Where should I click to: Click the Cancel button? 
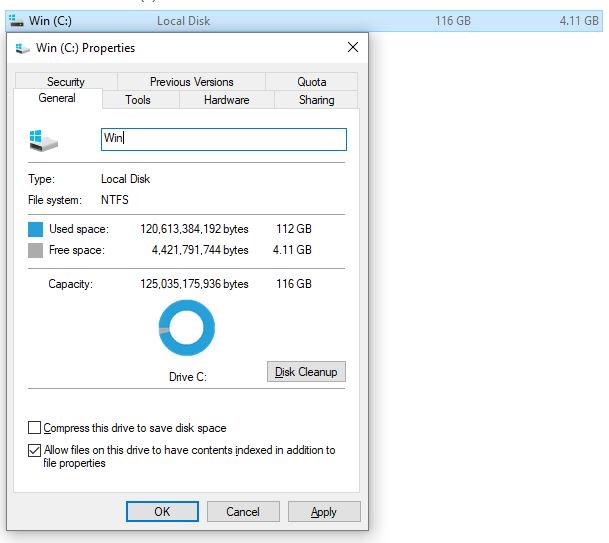[243, 512]
